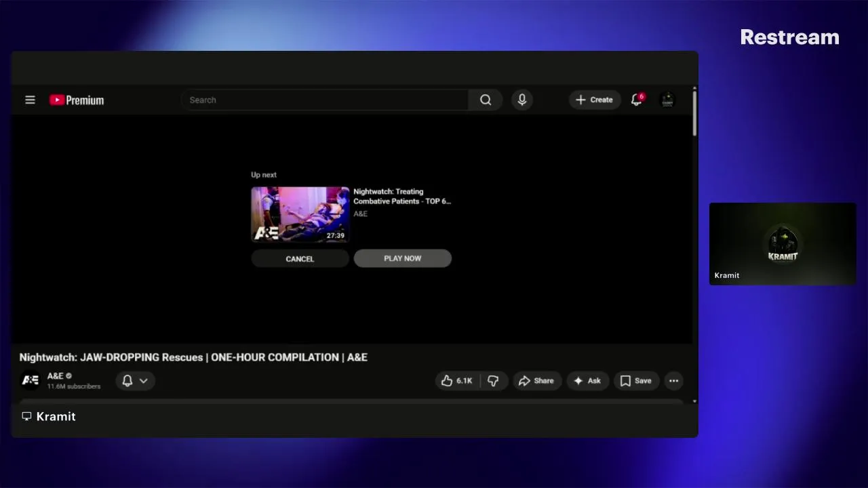Dislike the video
The width and height of the screenshot is (868, 488).
[x=493, y=381]
